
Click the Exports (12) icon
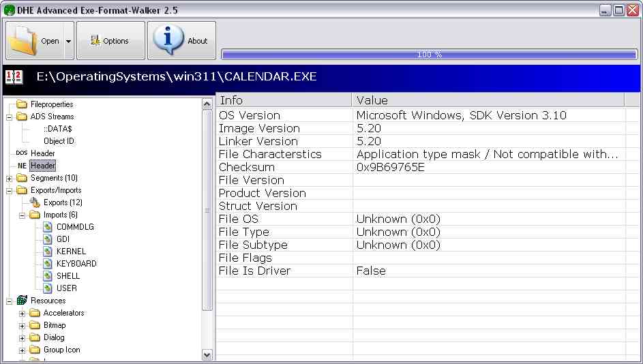tap(35, 202)
